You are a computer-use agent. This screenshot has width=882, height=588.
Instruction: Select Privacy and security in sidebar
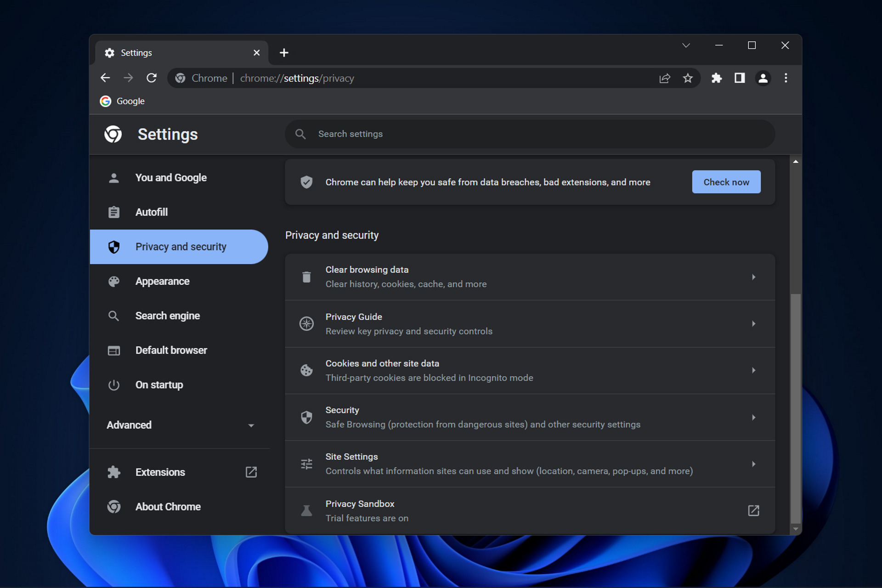179,247
